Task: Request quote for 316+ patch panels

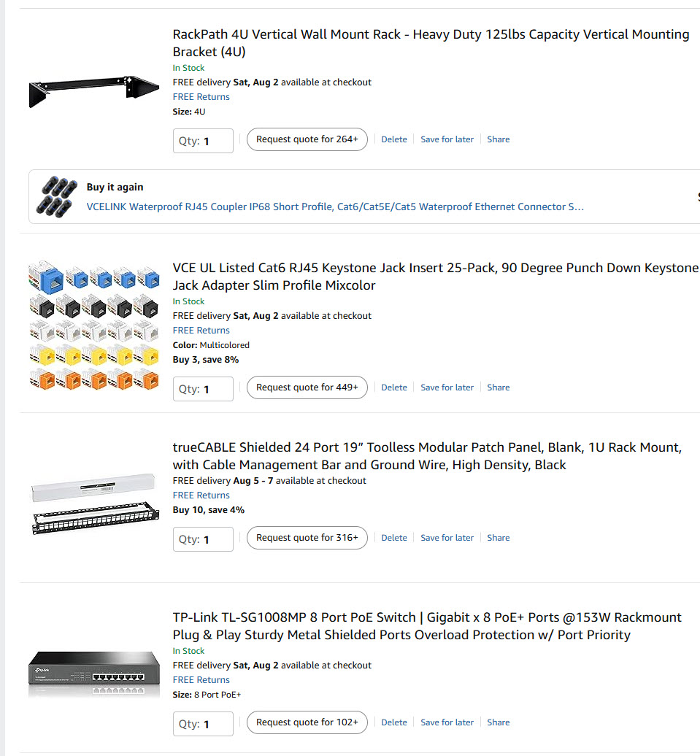Action: point(307,538)
